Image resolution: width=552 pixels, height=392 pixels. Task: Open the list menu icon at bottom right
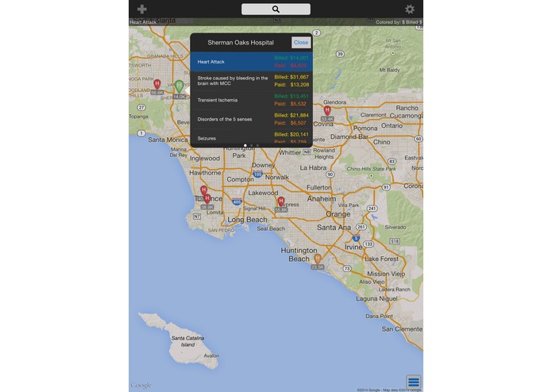tap(414, 382)
